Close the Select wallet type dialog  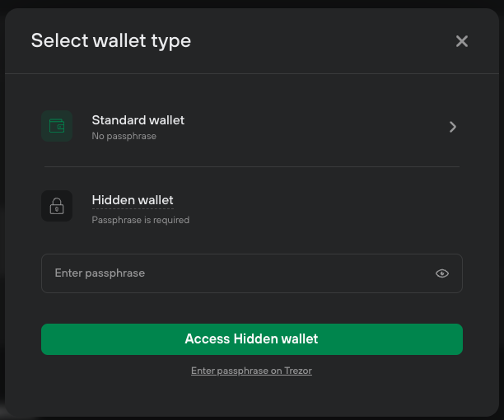(462, 41)
